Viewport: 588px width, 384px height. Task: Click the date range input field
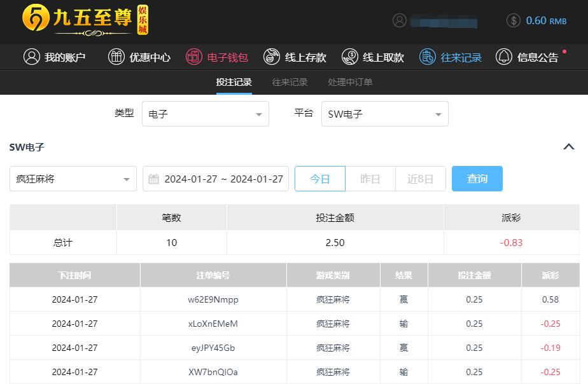click(216, 179)
